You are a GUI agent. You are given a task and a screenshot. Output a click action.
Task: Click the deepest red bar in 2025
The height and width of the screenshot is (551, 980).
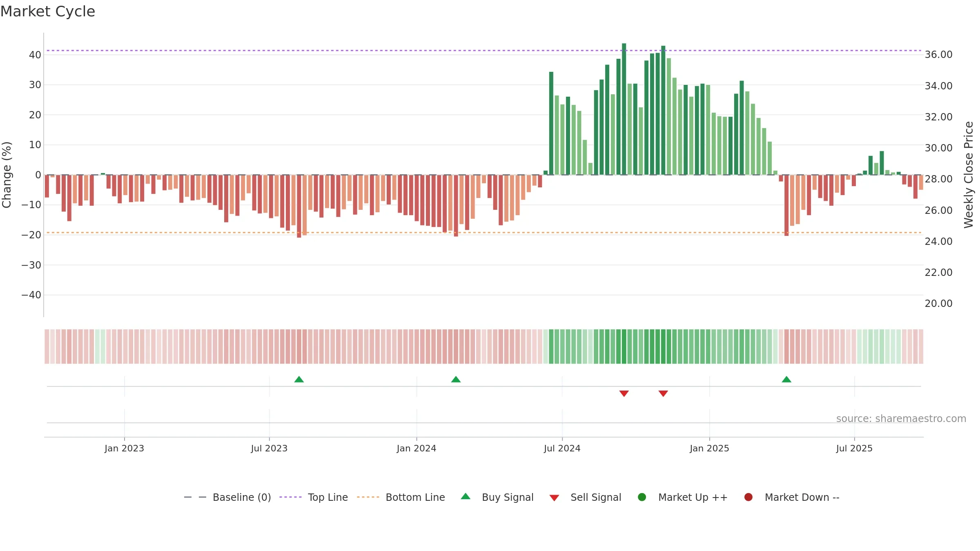click(x=786, y=205)
